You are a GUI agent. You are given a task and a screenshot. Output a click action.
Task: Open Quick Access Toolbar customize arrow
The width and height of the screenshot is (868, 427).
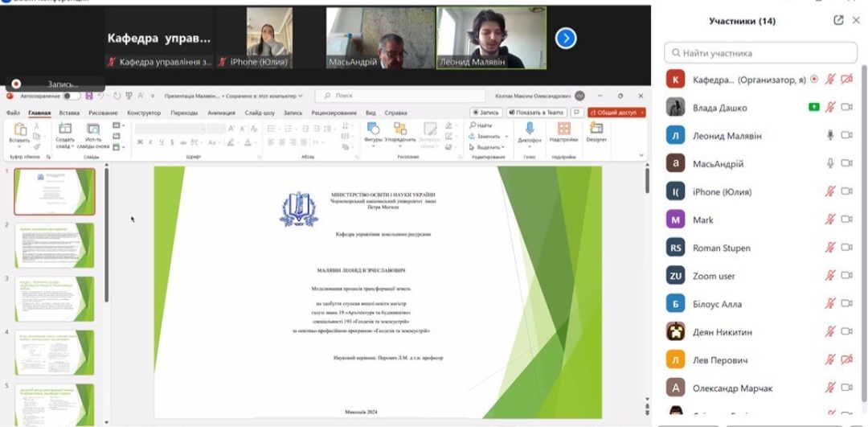(x=152, y=96)
